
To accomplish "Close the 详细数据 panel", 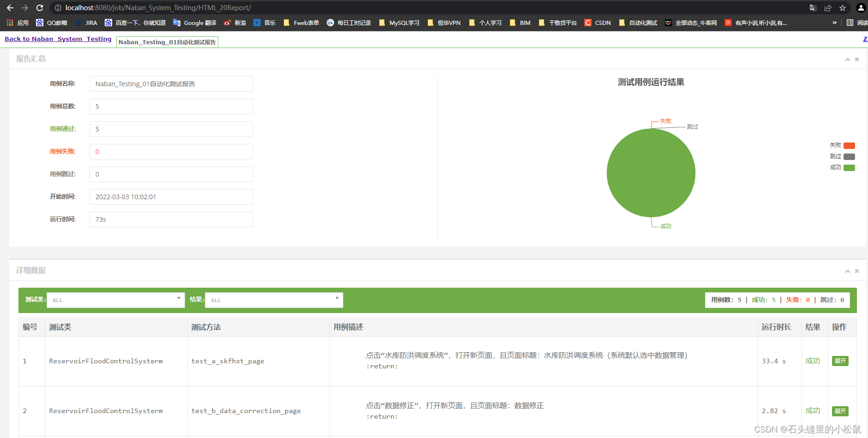I will pos(857,271).
